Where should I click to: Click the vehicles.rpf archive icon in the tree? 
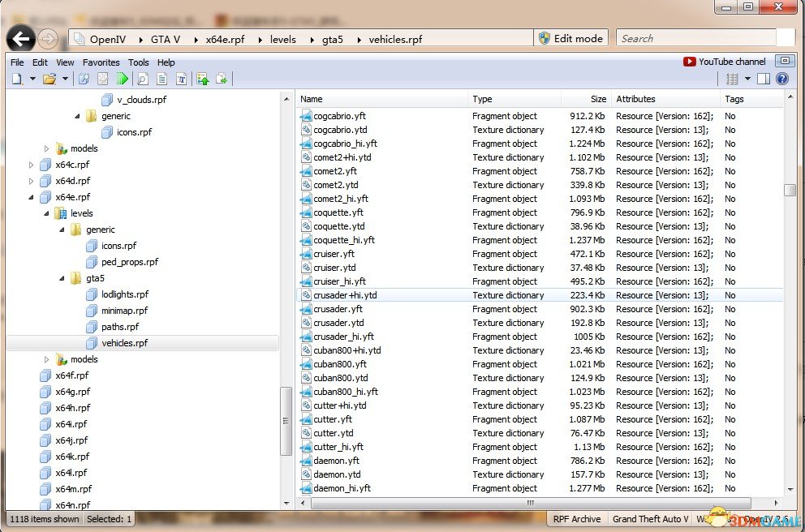(92, 343)
